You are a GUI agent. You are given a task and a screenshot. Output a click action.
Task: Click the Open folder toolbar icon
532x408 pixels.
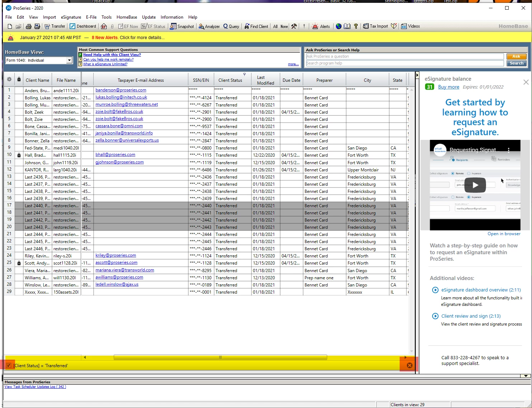pyautogui.click(x=18, y=26)
